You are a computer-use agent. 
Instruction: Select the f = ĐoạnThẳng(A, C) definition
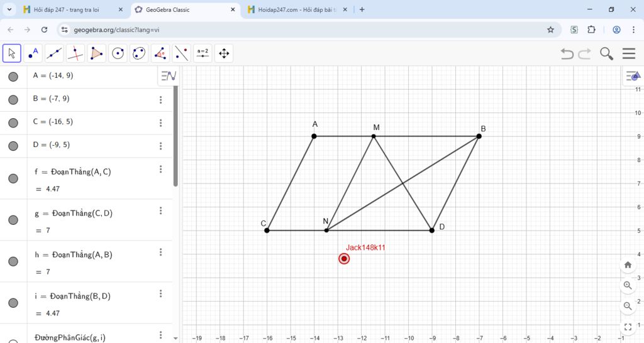73,172
